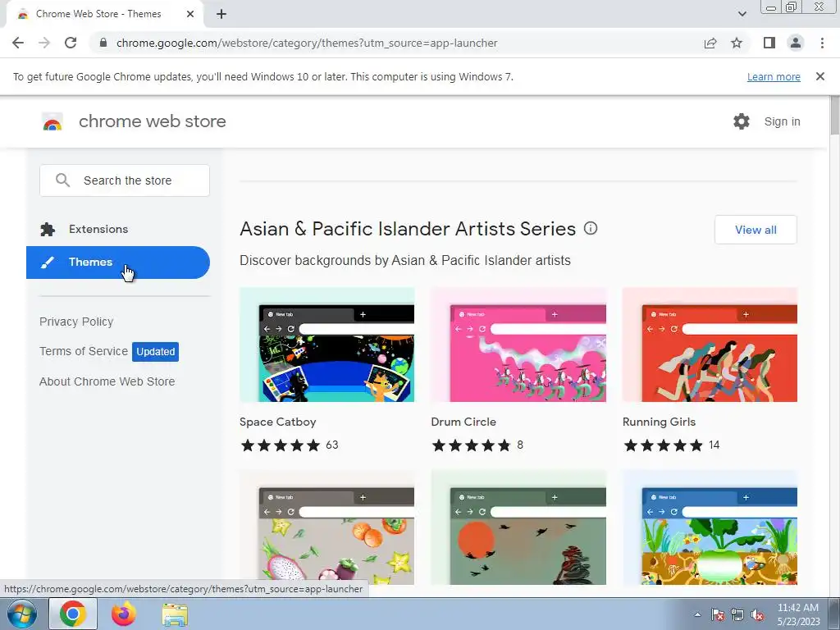Open Chrome three-dot menu
The width and height of the screenshot is (840, 630).
click(822, 43)
